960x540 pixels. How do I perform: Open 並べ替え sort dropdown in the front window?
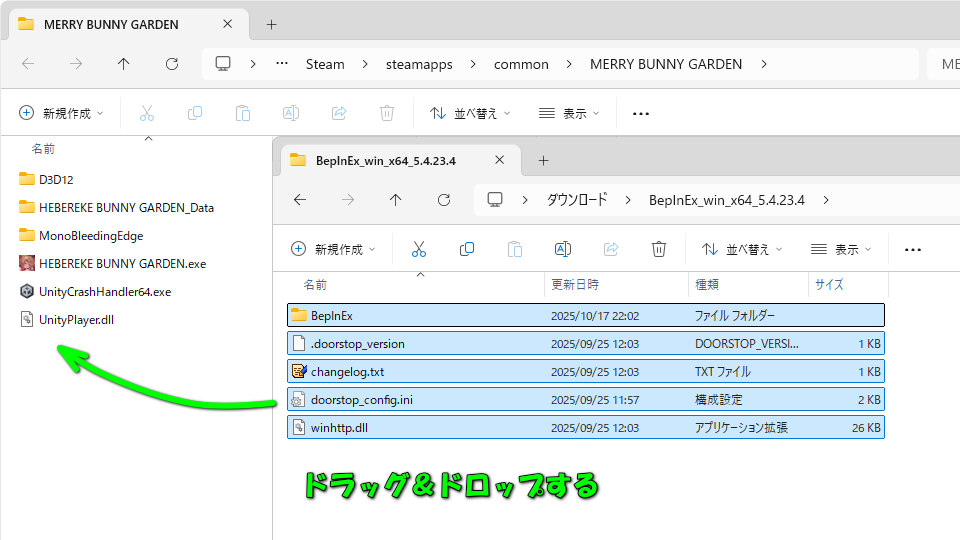[x=742, y=249]
